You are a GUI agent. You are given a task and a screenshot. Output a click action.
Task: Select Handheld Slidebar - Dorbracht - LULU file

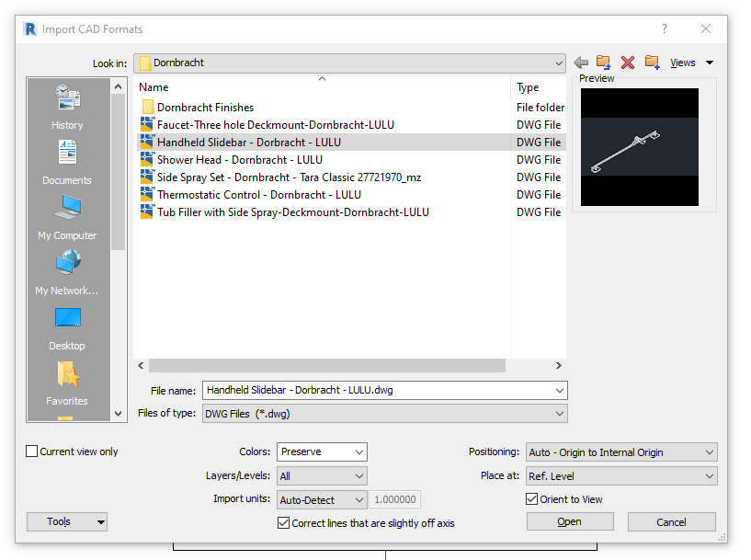(x=249, y=143)
